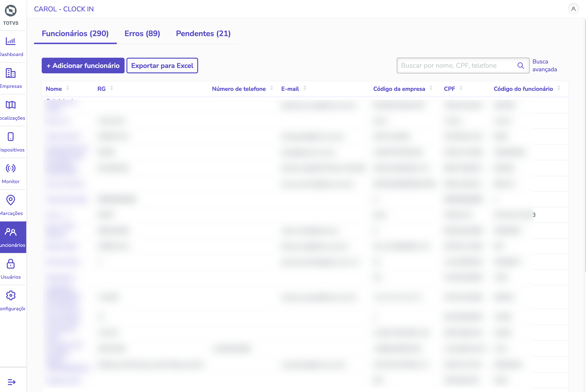Open Usuários padlock icon

(10, 264)
